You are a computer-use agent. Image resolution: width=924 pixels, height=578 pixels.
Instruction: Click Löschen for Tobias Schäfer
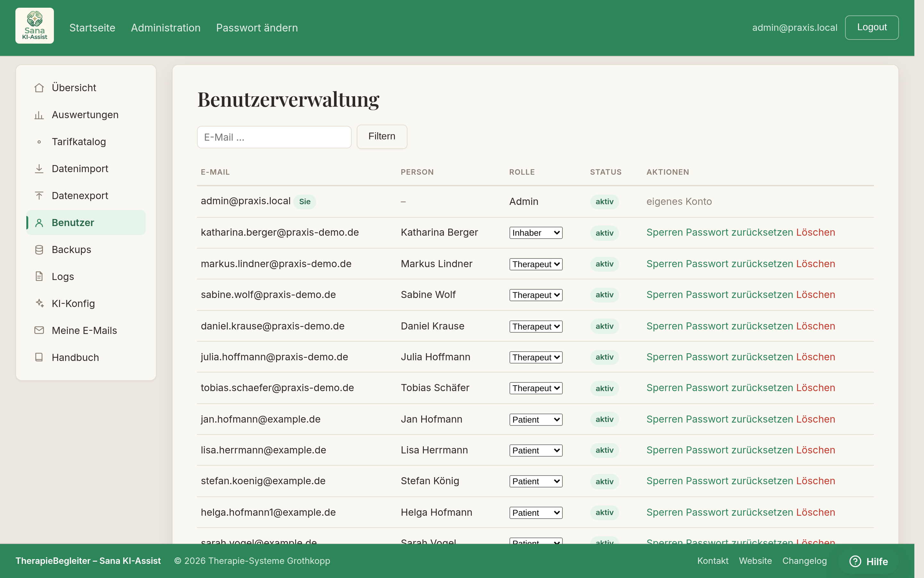point(816,388)
